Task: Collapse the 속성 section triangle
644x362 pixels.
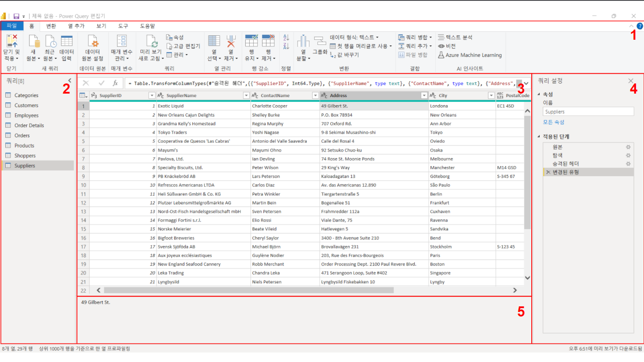Action: pyautogui.click(x=539, y=94)
